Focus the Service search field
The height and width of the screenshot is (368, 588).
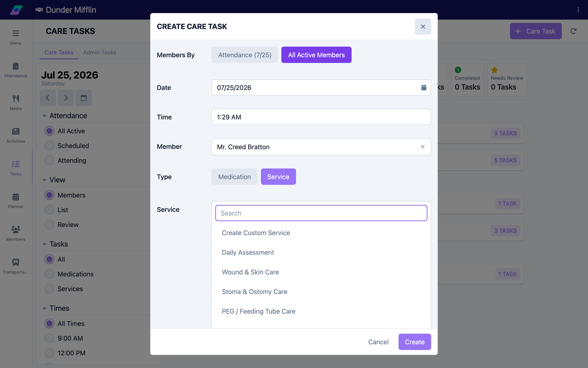coord(321,213)
